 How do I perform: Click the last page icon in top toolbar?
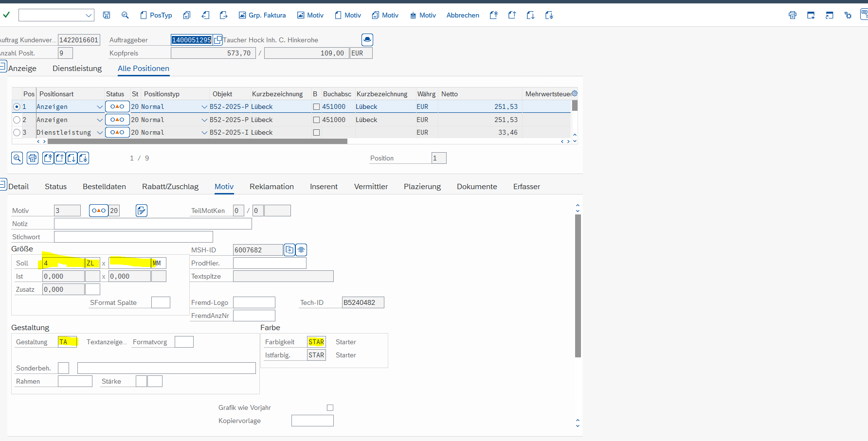point(549,15)
